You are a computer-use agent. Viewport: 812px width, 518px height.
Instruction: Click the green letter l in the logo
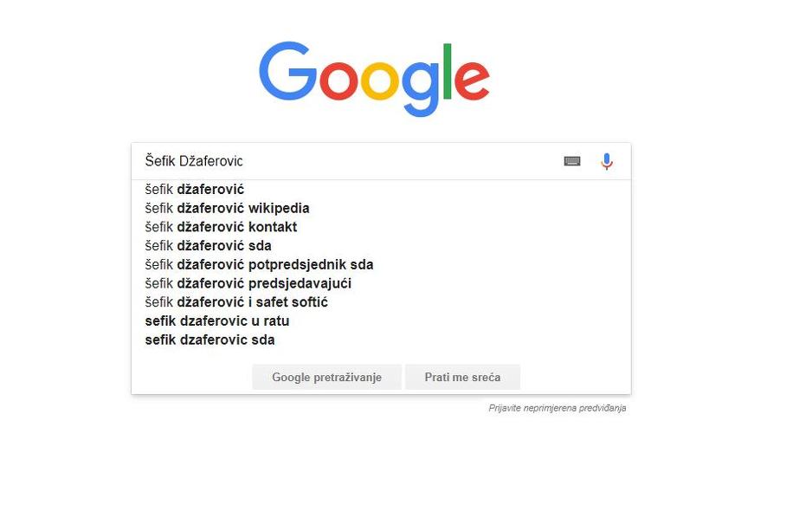pyautogui.click(x=448, y=71)
